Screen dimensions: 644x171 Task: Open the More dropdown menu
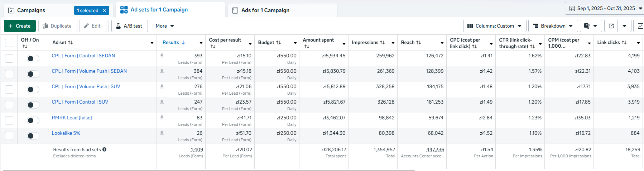click(165, 26)
